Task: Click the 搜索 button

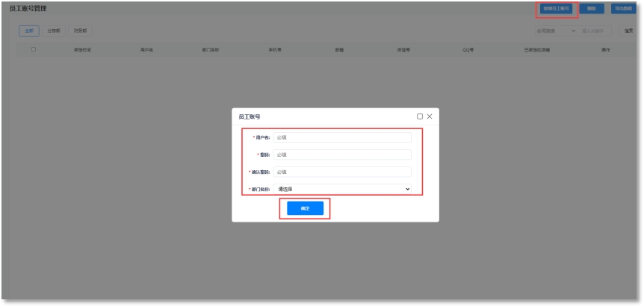Action: pyautogui.click(x=628, y=31)
